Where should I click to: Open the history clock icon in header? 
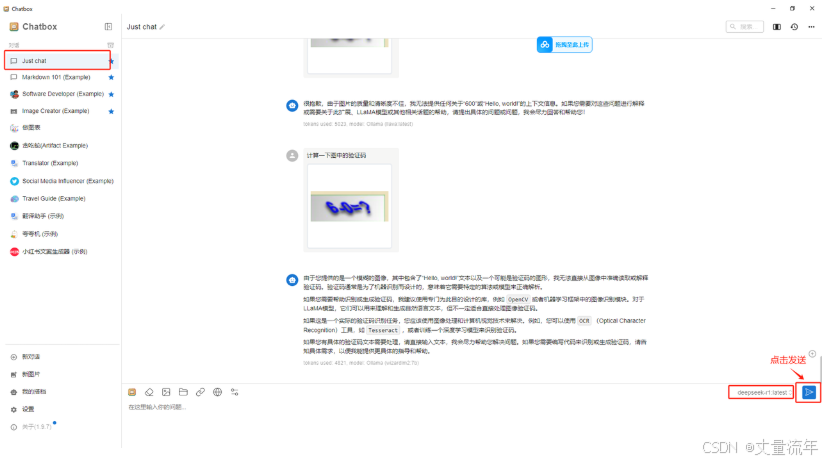[794, 26]
